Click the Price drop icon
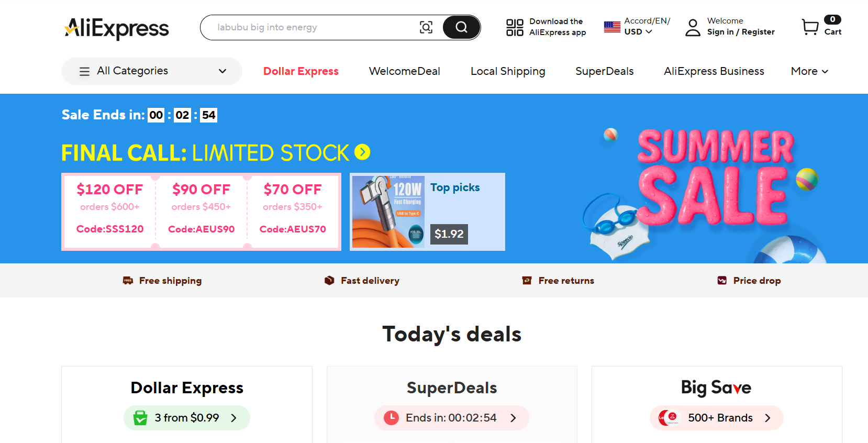Viewport: 868px width, 443px height. (721, 280)
